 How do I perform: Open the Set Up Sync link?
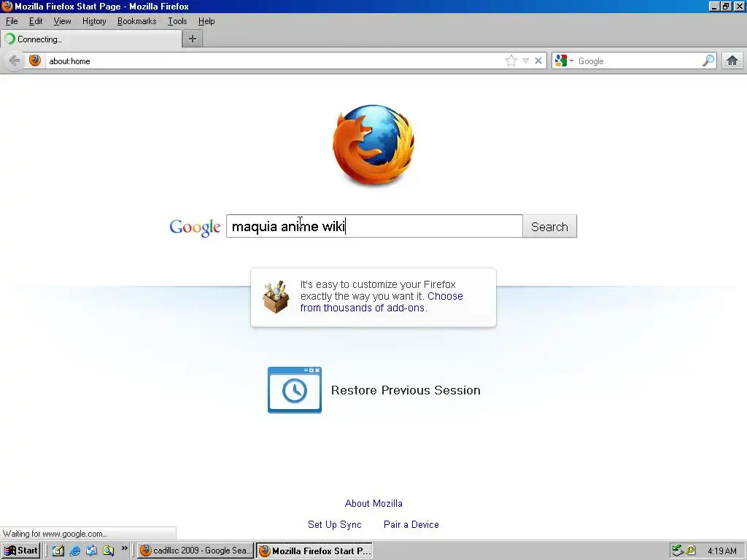point(334,524)
